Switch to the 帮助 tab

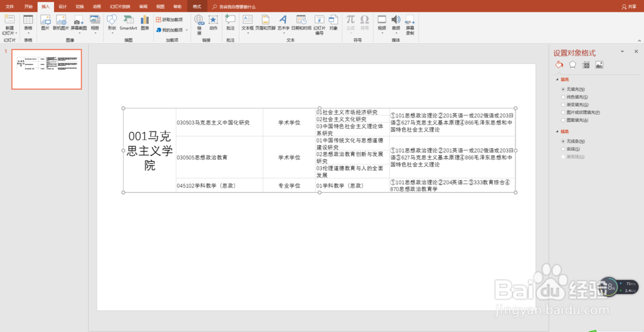(x=178, y=6)
